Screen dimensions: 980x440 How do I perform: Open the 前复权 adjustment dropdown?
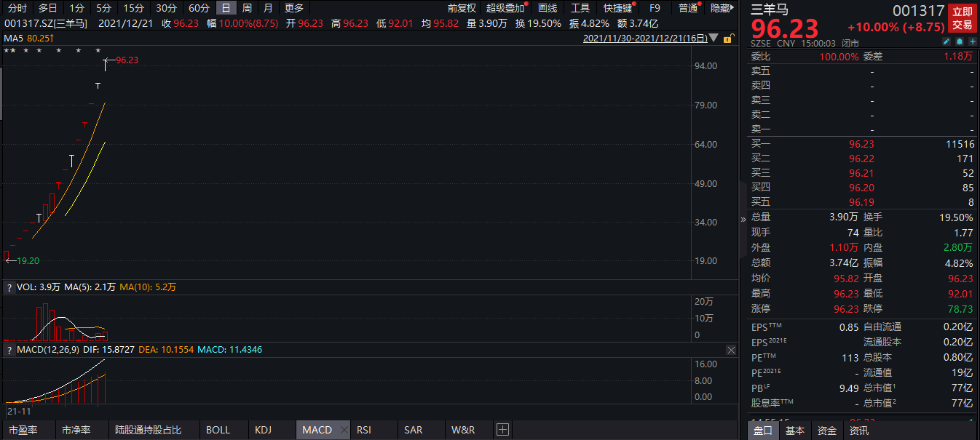tap(462, 8)
